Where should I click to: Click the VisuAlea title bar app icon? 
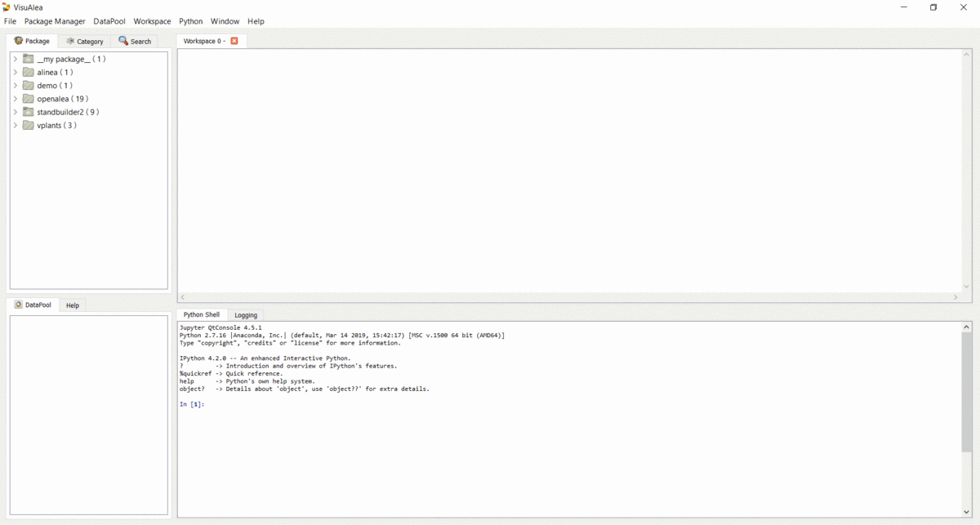(7, 7)
